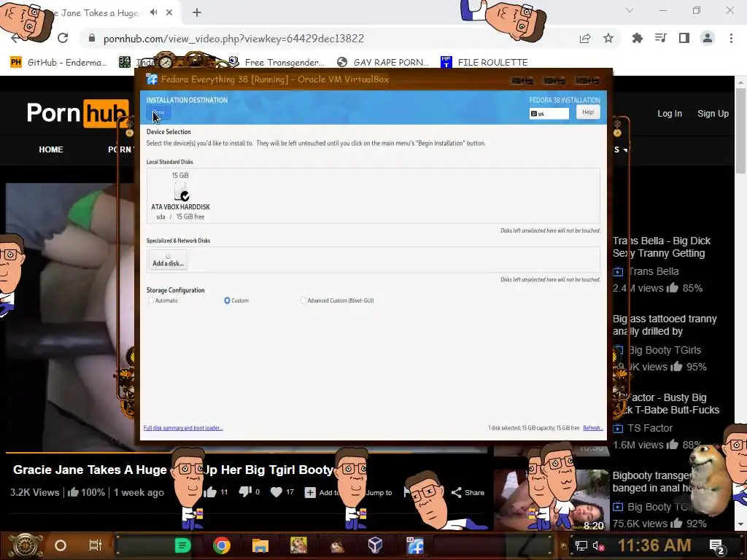747x560 pixels.
Task: Open the GitHub - Enderma... bookmark
Action: point(58,63)
